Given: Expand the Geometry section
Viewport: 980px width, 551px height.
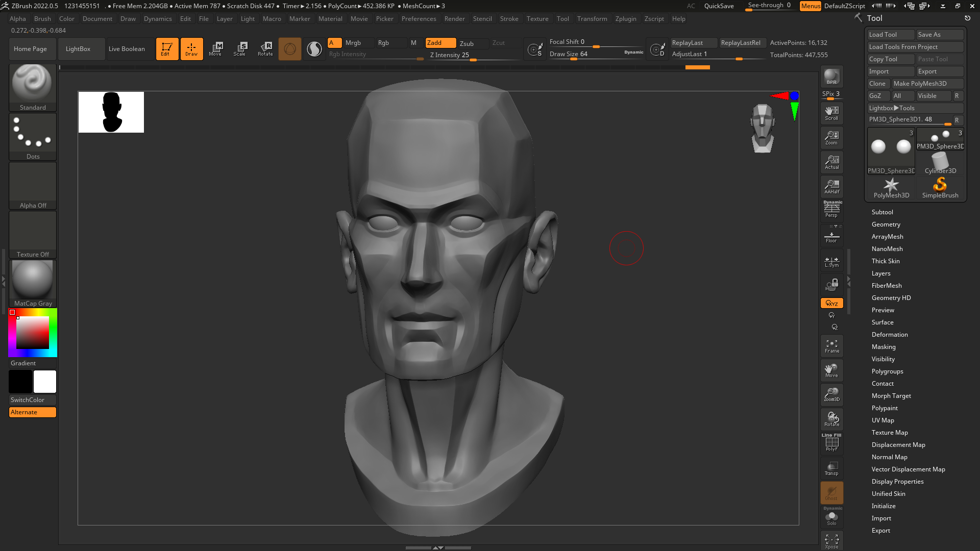Looking at the screenshot, I should (x=886, y=224).
